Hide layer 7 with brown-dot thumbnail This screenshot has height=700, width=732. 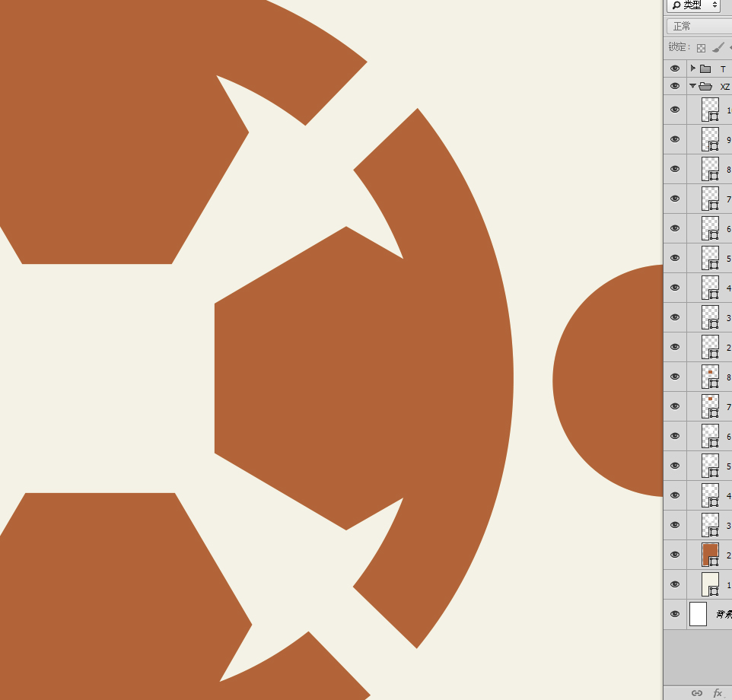pos(675,406)
